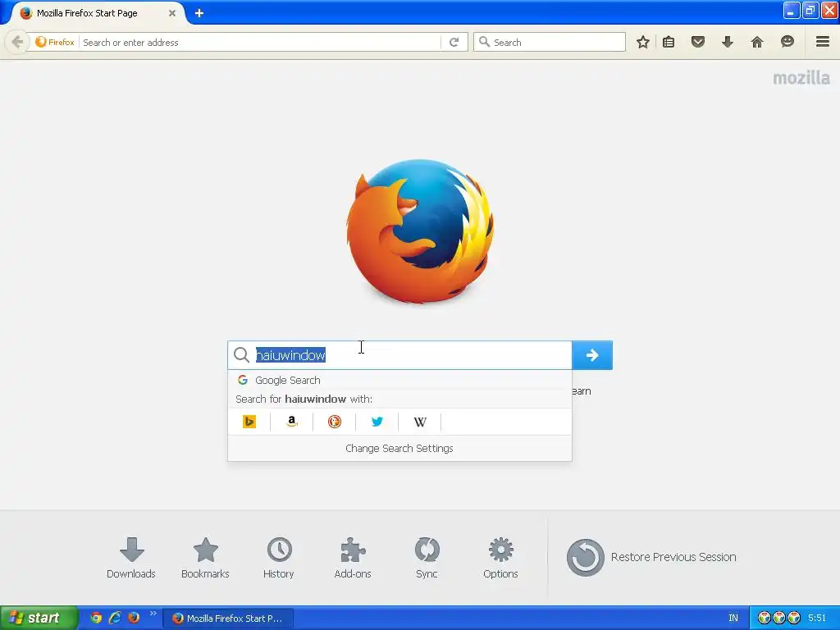This screenshot has height=630, width=840.
Task: Click the haiuwindow search field
Action: [399, 355]
